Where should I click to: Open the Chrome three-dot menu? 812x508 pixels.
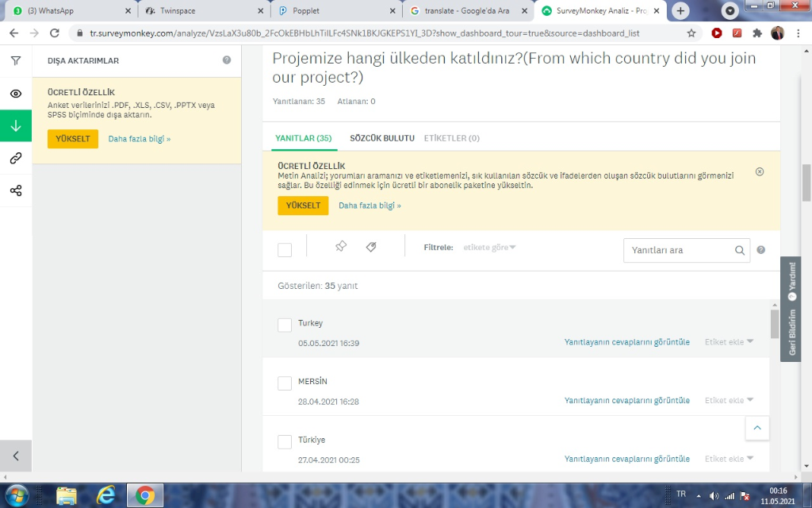coord(798,33)
